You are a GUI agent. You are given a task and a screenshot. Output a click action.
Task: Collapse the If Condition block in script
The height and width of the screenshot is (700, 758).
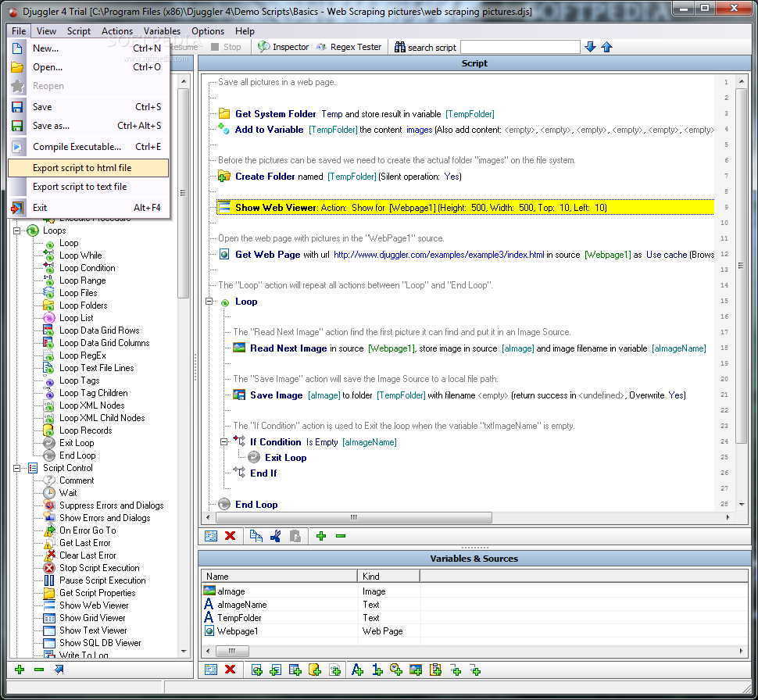(x=223, y=442)
